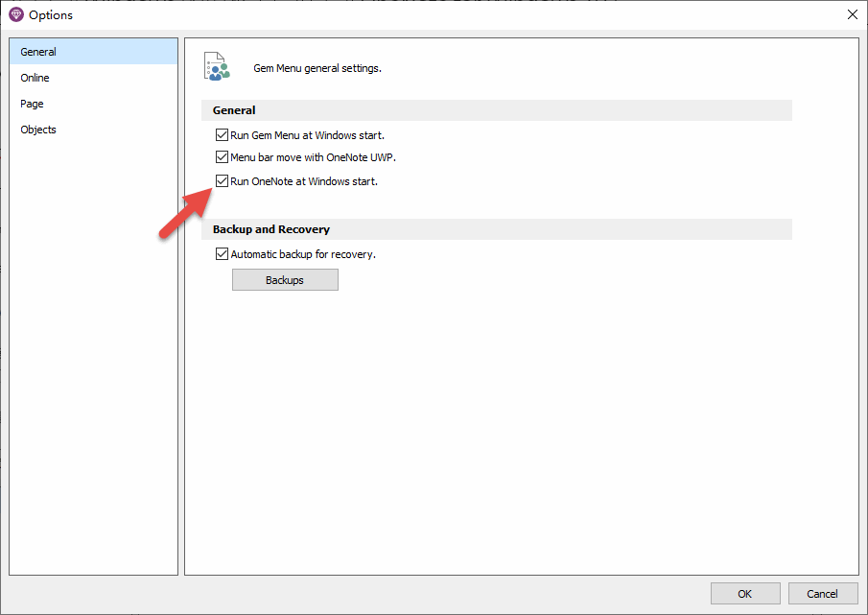This screenshot has width=868, height=615.
Task: Click the 'Gem Menu general settings.' text
Action: pos(317,68)
